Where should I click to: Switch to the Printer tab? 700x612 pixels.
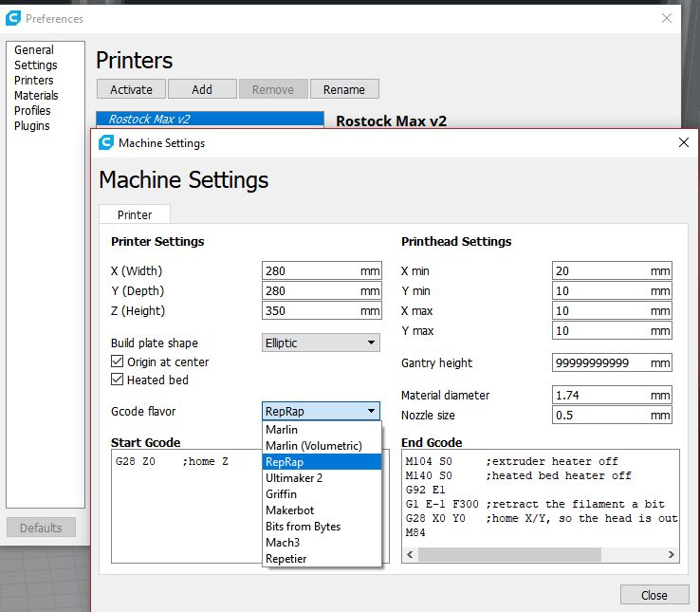135,214
